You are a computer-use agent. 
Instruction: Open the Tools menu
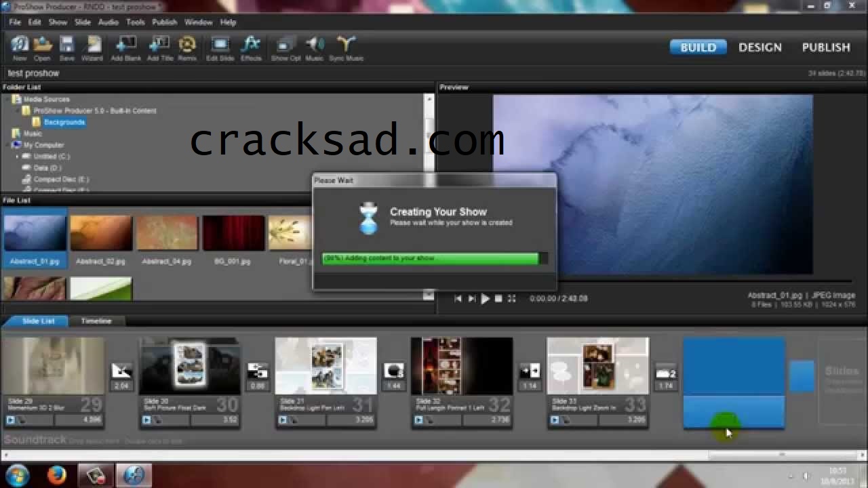(136, 22)
